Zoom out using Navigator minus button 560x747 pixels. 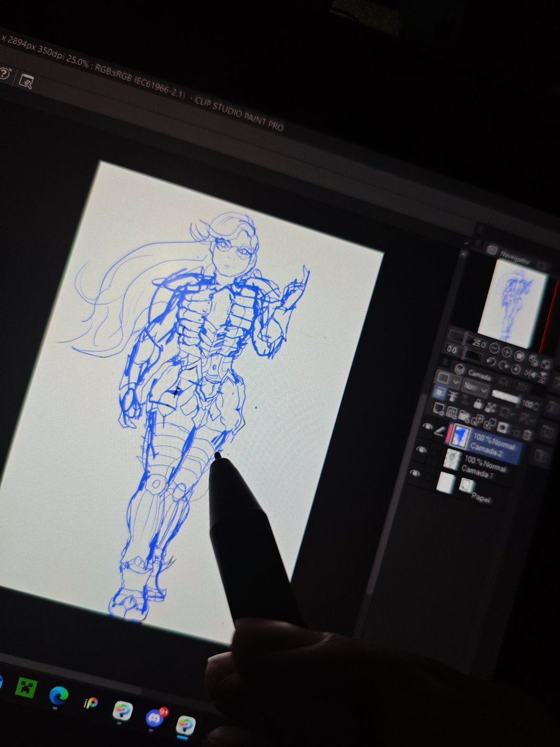point(495,348)
